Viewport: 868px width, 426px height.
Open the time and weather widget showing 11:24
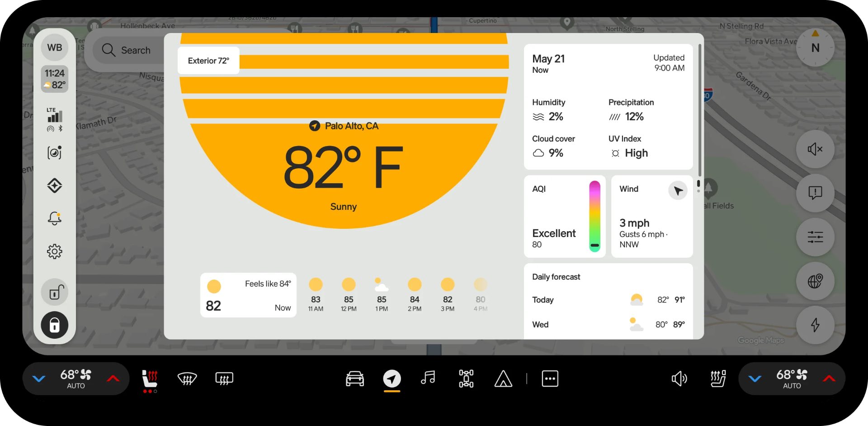point(55,79)
